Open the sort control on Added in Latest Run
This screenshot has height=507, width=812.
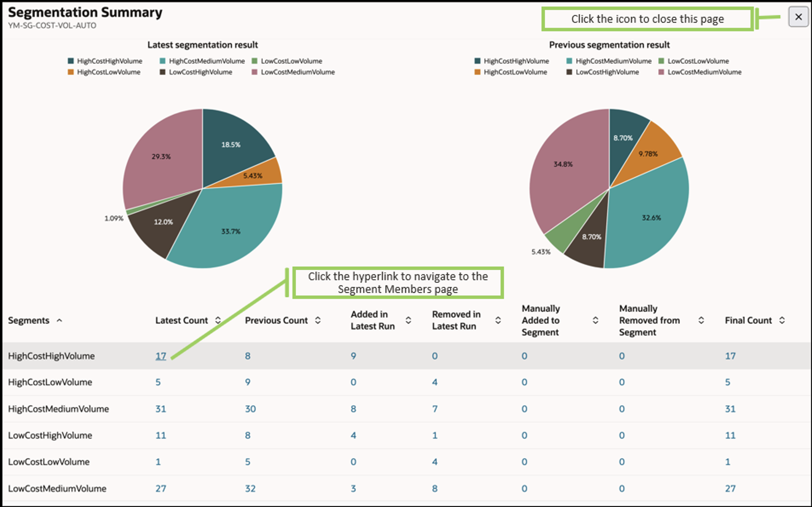(x=408, y=320)
